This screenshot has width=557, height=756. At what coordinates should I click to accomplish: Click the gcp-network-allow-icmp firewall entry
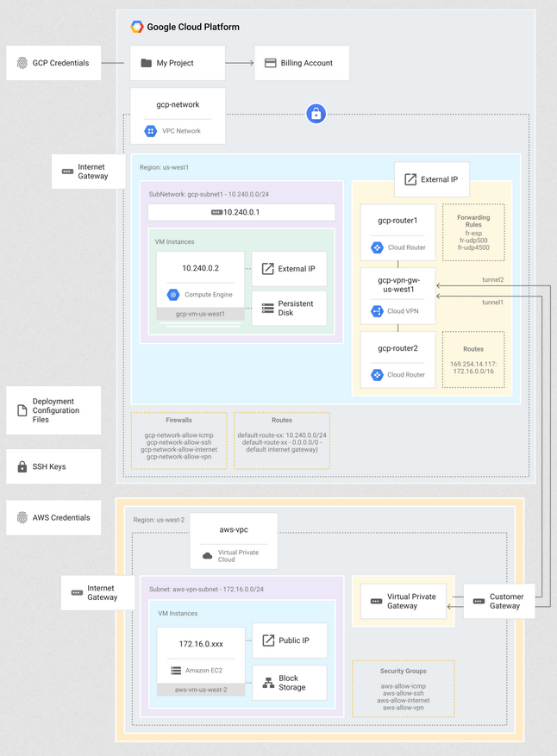(179, 434)
